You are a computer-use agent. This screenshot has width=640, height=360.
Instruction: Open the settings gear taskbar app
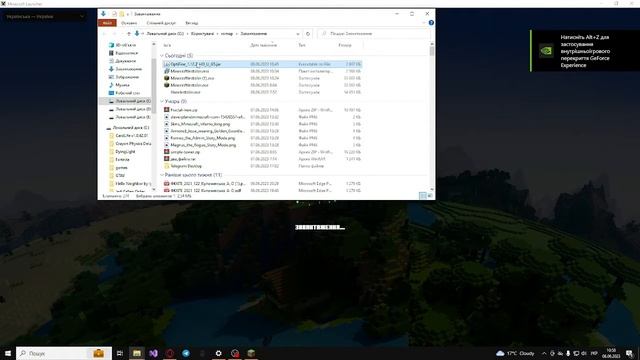[x=218, y=353]
